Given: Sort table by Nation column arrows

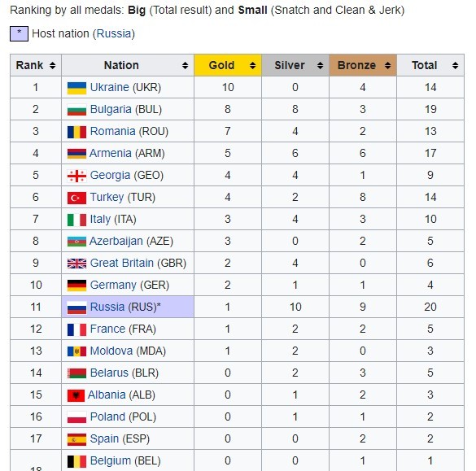Looking at the screenshot, I should click(185, 65).
